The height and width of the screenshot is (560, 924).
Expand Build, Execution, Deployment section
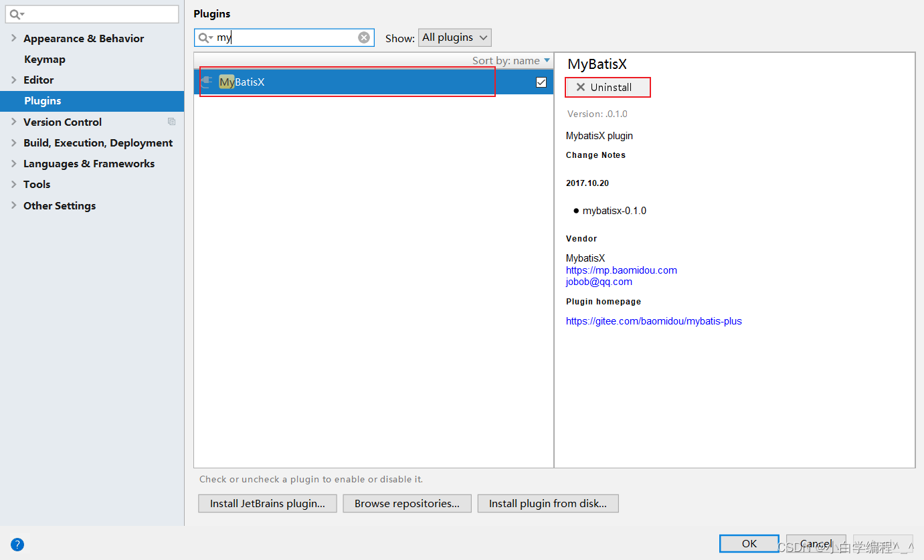pyautogui.click(x=13, y=143)
